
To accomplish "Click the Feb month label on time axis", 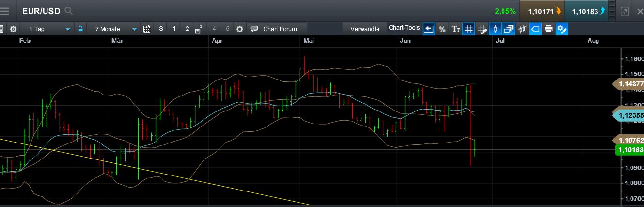I will [25, 41].
